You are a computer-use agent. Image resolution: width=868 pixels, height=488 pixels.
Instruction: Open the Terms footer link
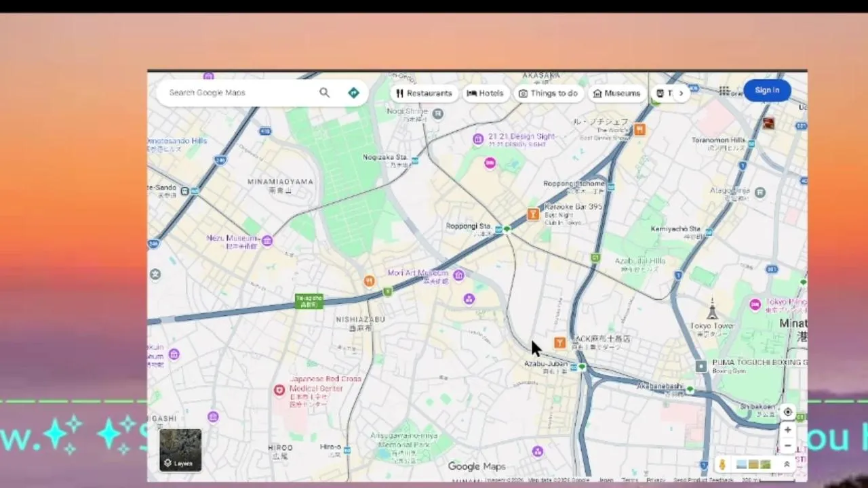pyautogui.click(x=630, y=480)
